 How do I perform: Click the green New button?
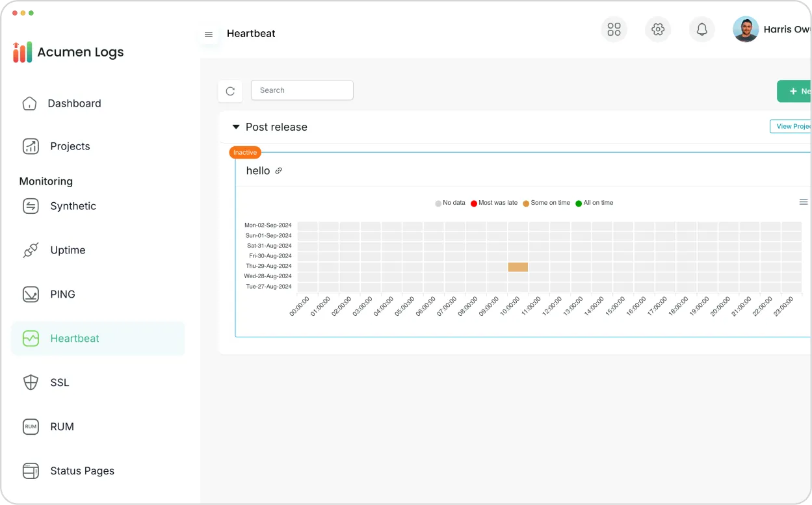tap(794, 91)
